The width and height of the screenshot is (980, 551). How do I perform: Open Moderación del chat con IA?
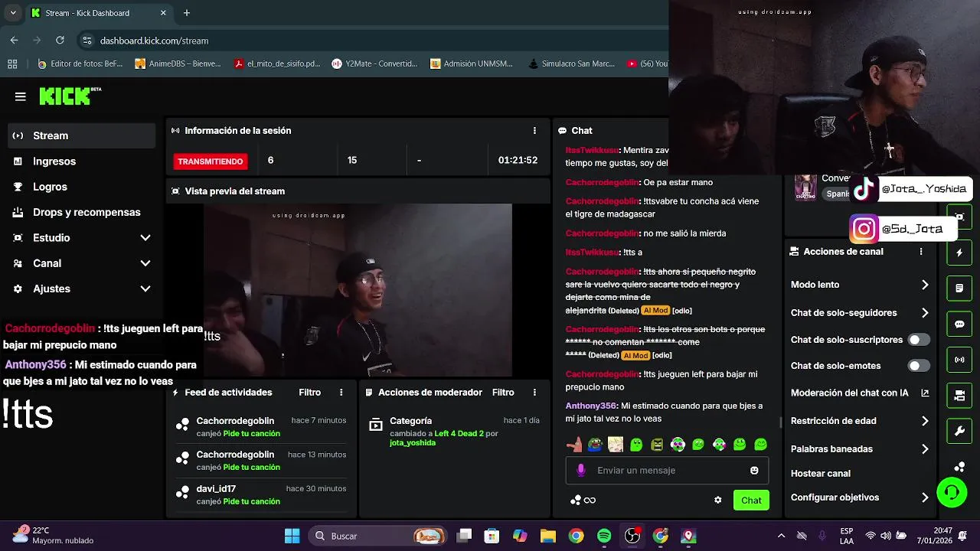tap(860, 393)
